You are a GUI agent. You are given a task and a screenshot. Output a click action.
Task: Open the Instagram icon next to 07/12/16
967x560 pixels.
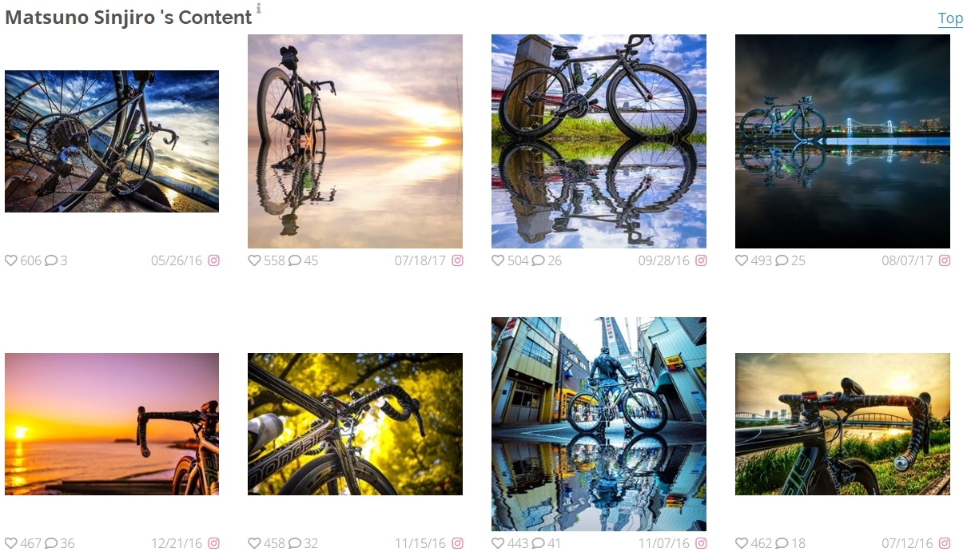point(945,543)
